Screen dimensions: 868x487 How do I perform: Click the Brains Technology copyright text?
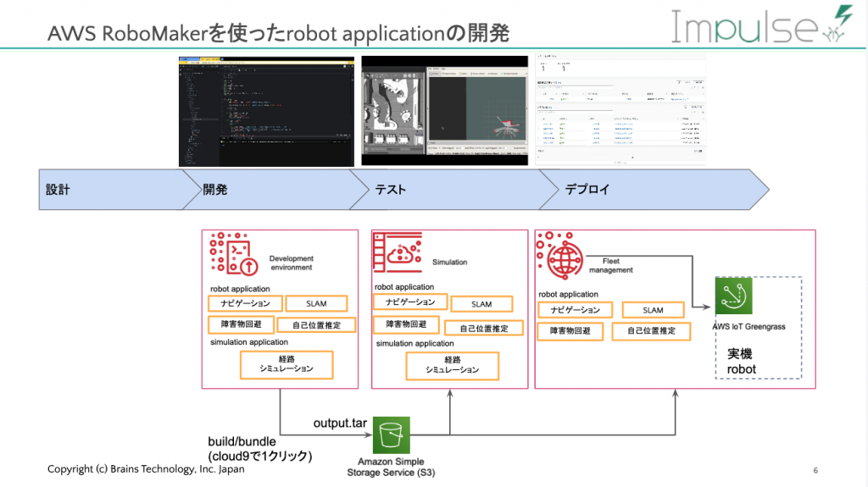(x=146, y=468)
